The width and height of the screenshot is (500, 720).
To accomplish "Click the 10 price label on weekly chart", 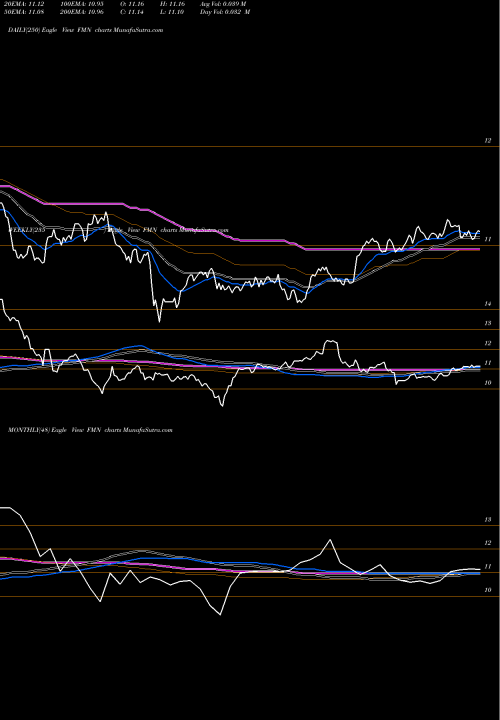I will coord(488,383).
